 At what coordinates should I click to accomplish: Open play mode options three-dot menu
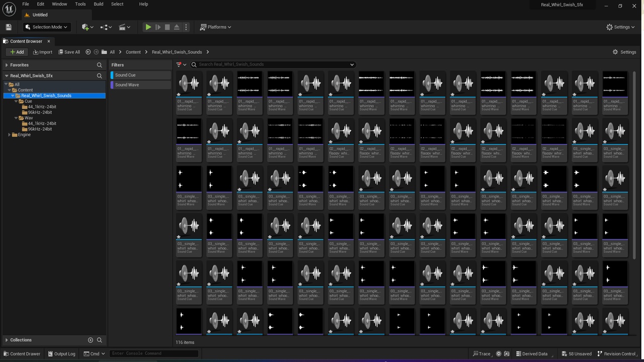[186, 27]
